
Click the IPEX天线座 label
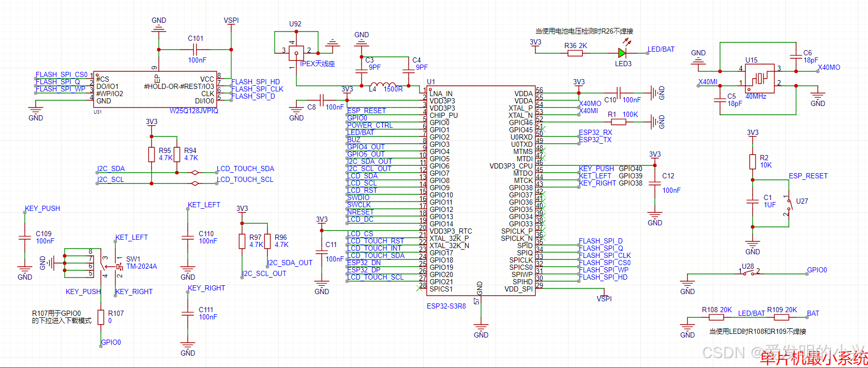pos(318,64)
